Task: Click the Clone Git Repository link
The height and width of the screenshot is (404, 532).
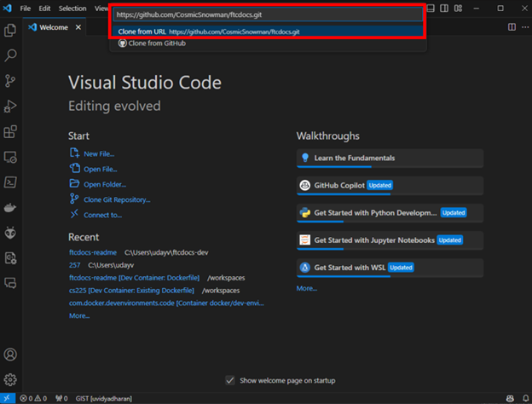Action: [x=117, y=199]
